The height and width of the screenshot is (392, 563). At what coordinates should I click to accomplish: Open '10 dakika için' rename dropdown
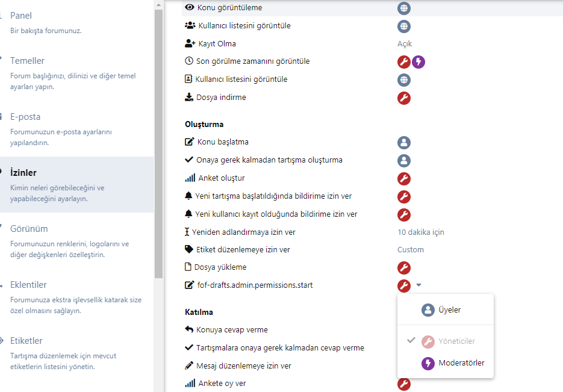point(420,232)
